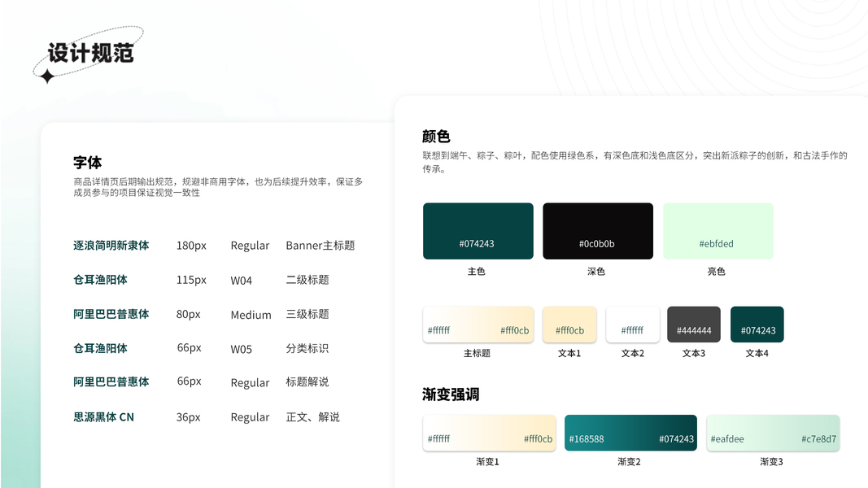Viewport: 868px width, 488px height.
Task: Select the 文本3 gray swatch #444444
Action: click(694, 325)
